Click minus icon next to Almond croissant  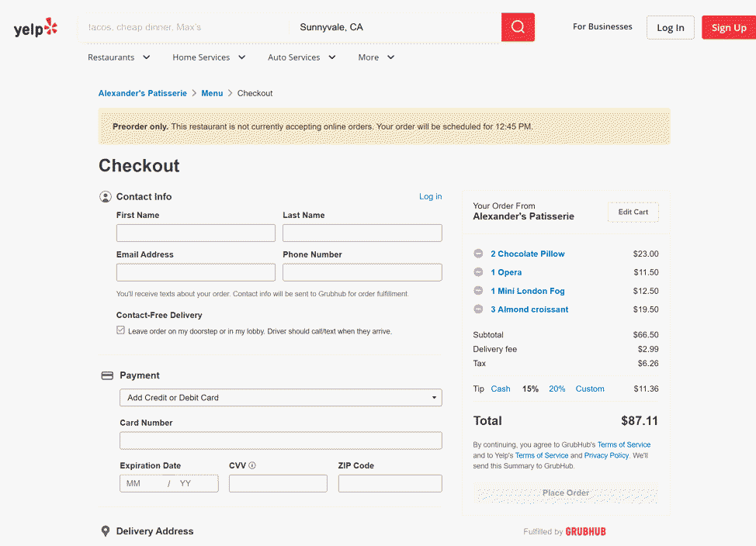(478, 309)
